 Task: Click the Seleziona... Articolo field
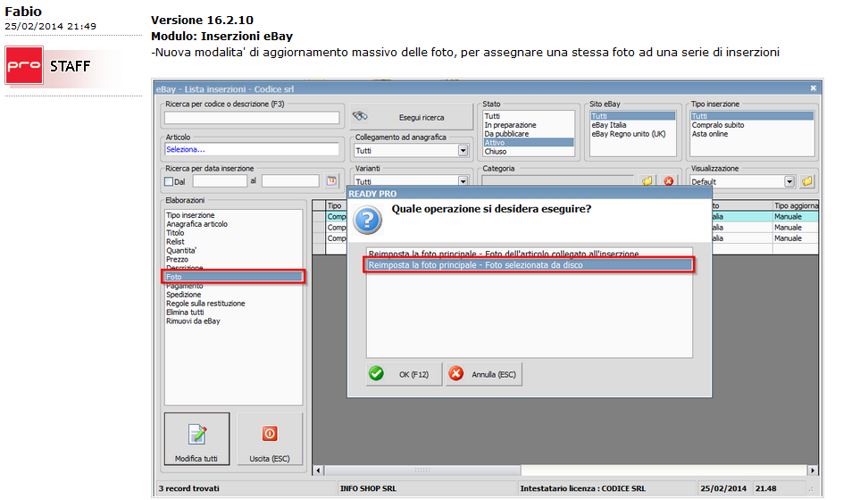252,149
